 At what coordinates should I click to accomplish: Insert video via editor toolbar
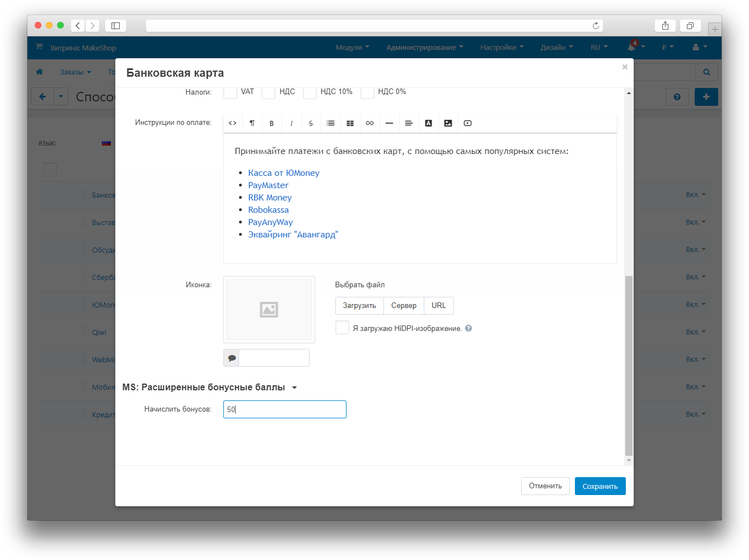coord(467,123)
